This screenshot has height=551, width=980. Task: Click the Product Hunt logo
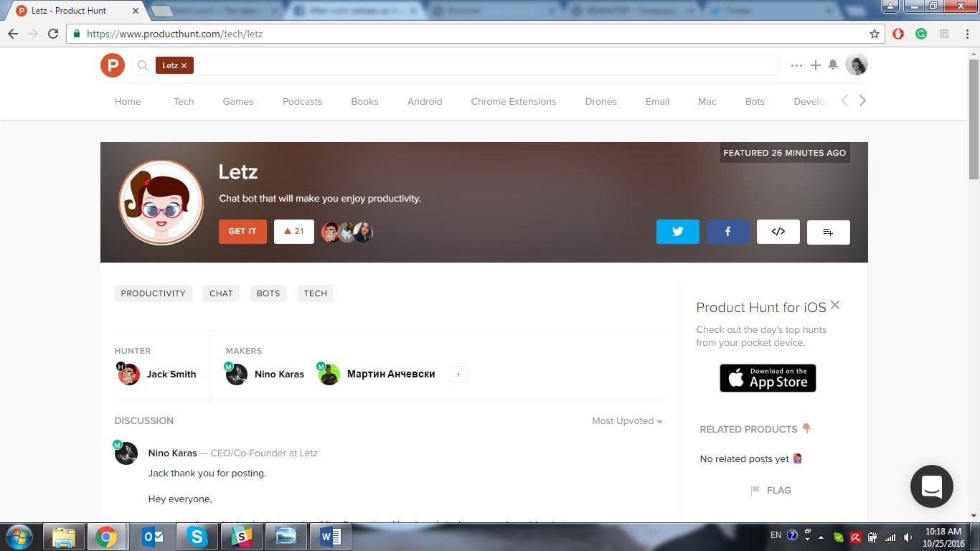coord(113,65)
